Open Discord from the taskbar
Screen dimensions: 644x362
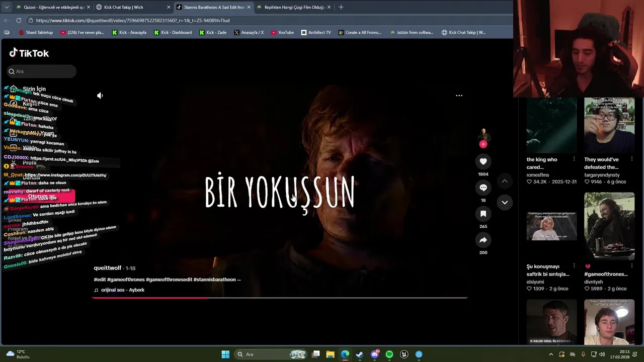(374, 354)
